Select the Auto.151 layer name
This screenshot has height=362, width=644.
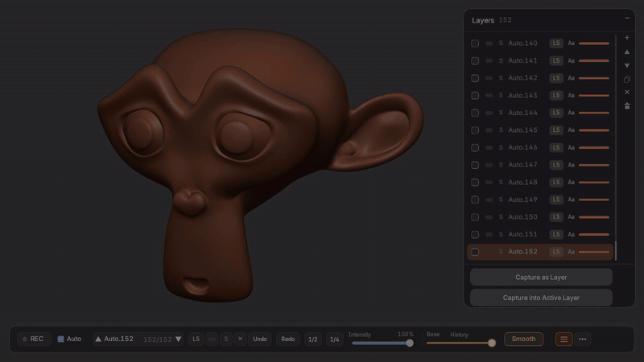click(522, 234)
